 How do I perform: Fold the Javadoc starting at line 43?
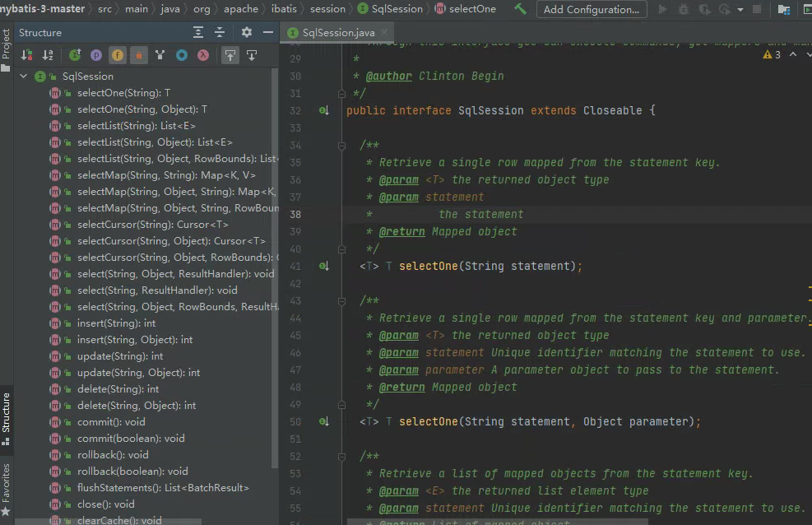coord(341,301)
